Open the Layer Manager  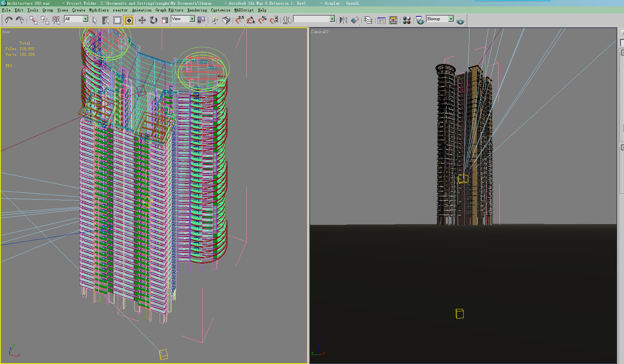[x=368, y=20]
